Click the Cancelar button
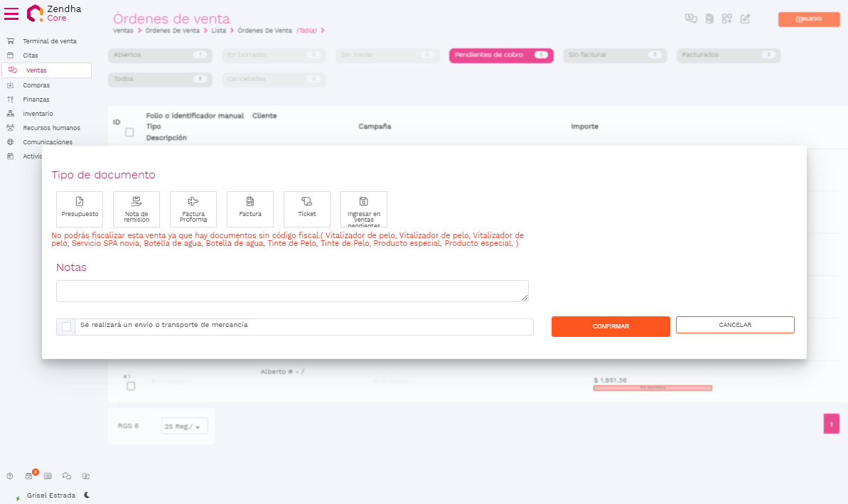 tap(735, 325)
